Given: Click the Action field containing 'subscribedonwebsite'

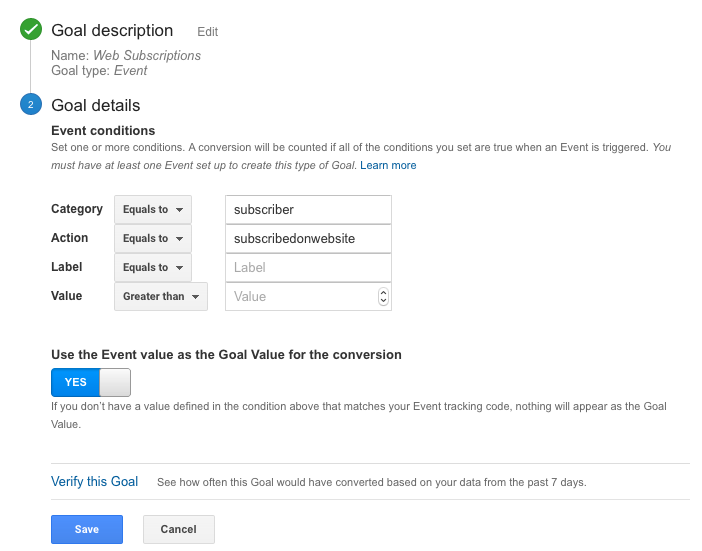Looking at the screenshot, I should coord(308,239).
